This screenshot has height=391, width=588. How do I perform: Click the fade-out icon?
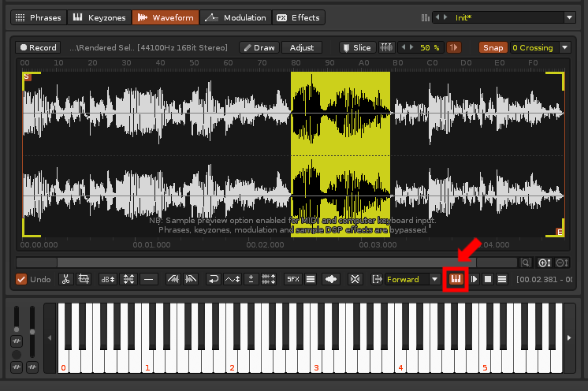[x=191, y=279]
